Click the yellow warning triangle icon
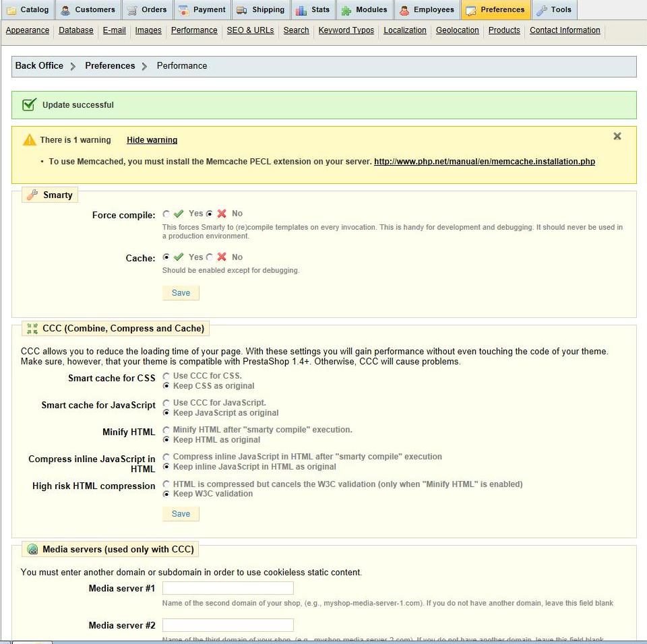This screenshot has width=647, height=644. (29, 140)
